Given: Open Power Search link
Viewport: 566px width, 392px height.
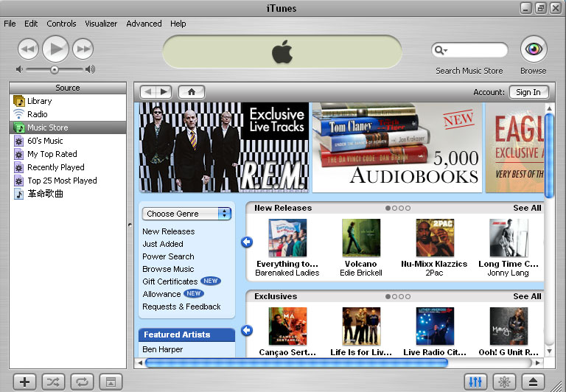Looking at the screenshot, I should (x=168, y=256).
